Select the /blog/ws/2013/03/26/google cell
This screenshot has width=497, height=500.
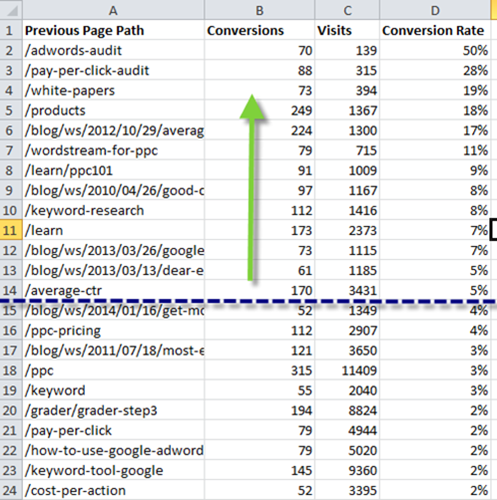click(x=113, y=250)
